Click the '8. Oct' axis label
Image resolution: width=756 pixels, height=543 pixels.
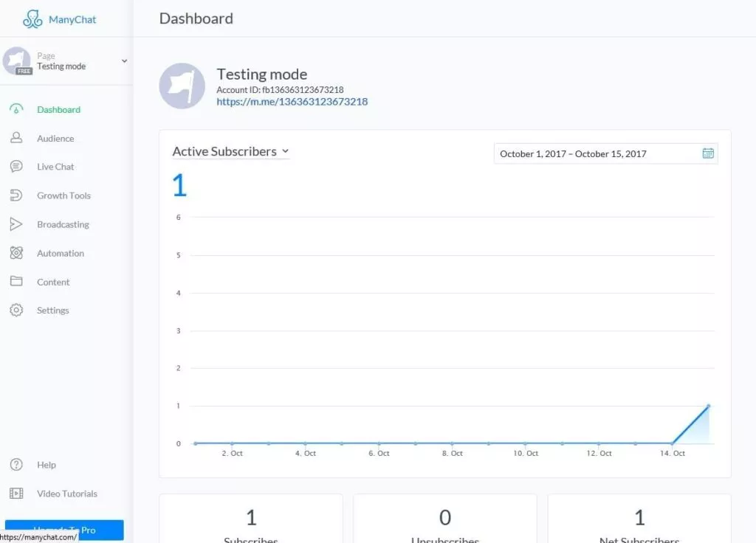point(453,453)
